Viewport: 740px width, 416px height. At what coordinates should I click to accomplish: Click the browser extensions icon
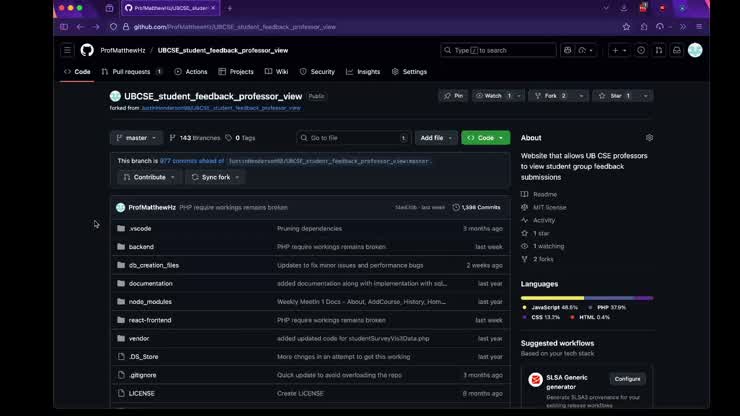[644, 27]
